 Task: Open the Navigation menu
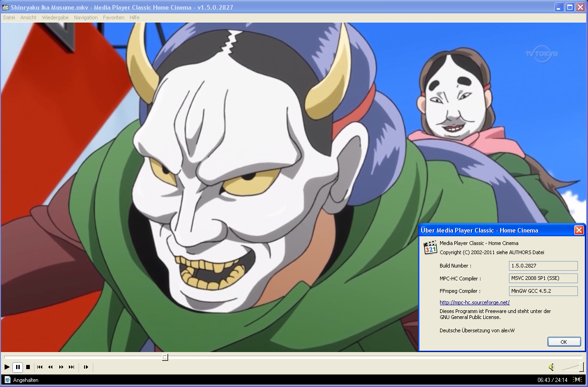(86, 17)
